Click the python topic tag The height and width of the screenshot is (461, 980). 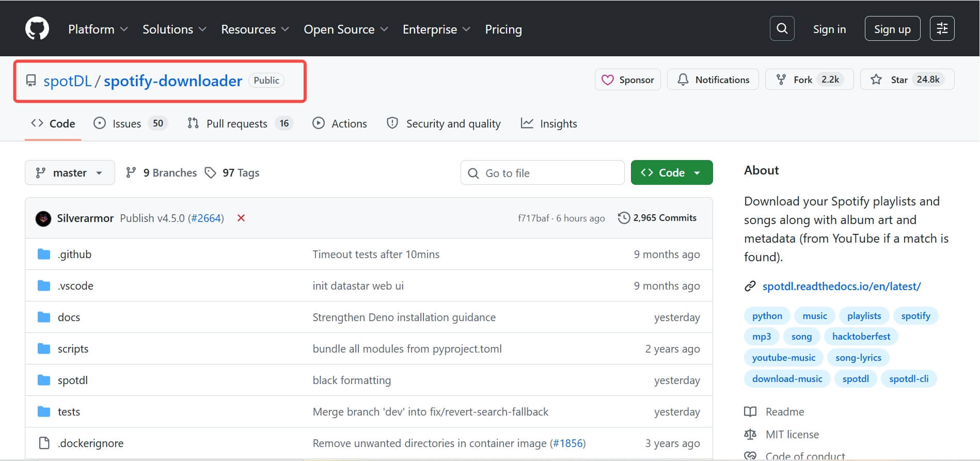(x=767, y=315)
